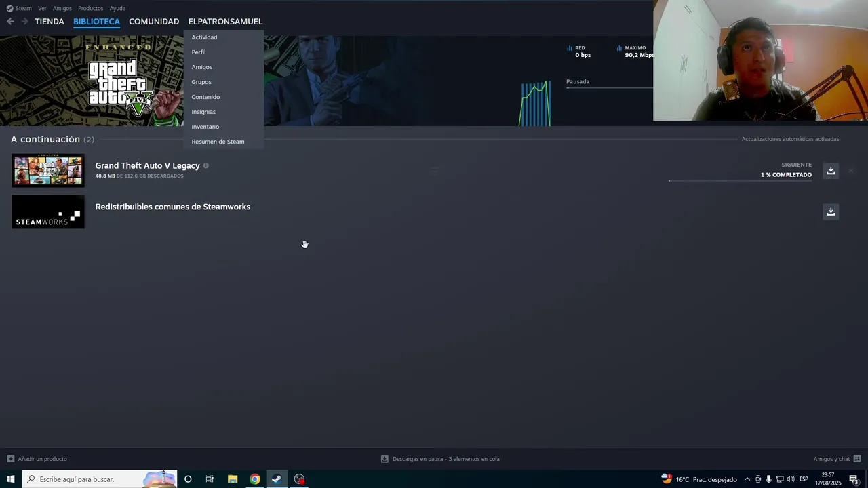Start downloading Grand Theft Auto V Legacy
This screenshot has width=868, height=488.
pos(831,171)
